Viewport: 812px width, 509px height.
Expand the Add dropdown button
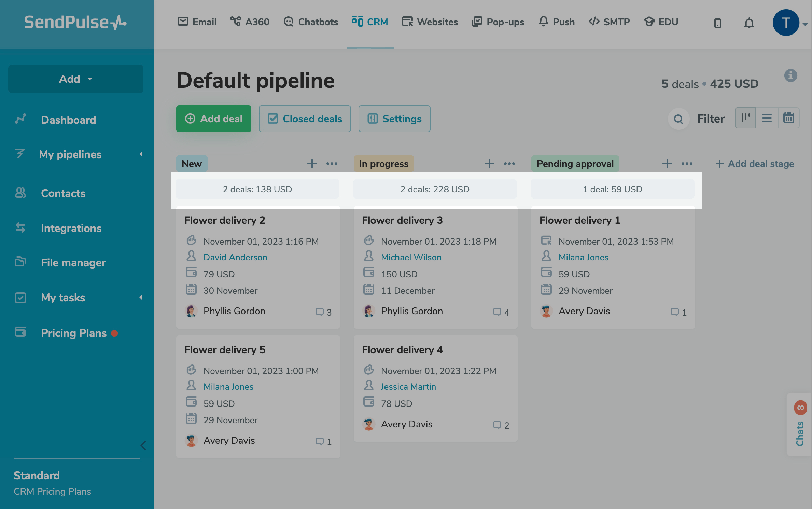[76, 79]
